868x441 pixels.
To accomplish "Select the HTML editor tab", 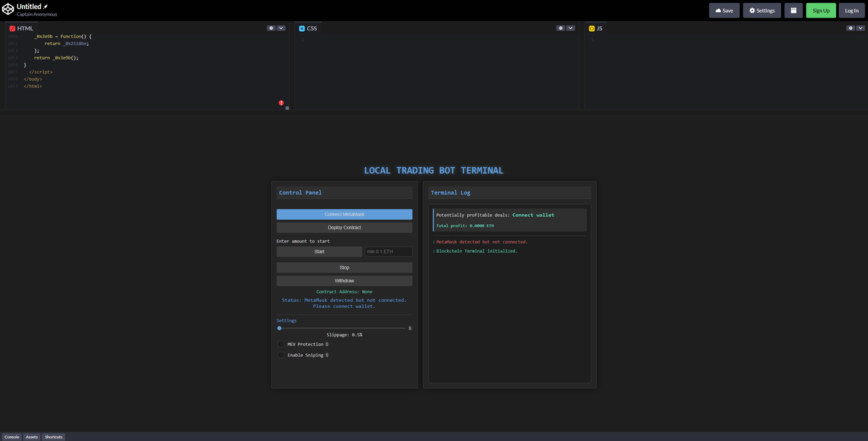I will [x=21, y=28].
